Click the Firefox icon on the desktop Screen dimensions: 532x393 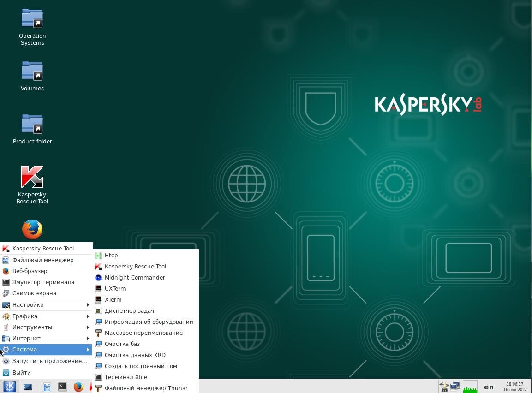(x=32, y=230)
